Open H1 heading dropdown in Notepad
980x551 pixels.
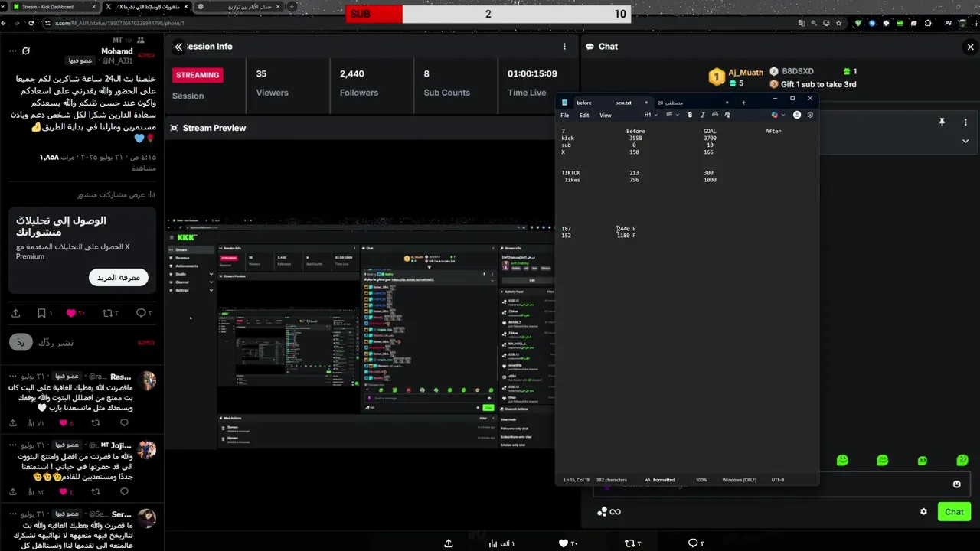click(650, 115)
